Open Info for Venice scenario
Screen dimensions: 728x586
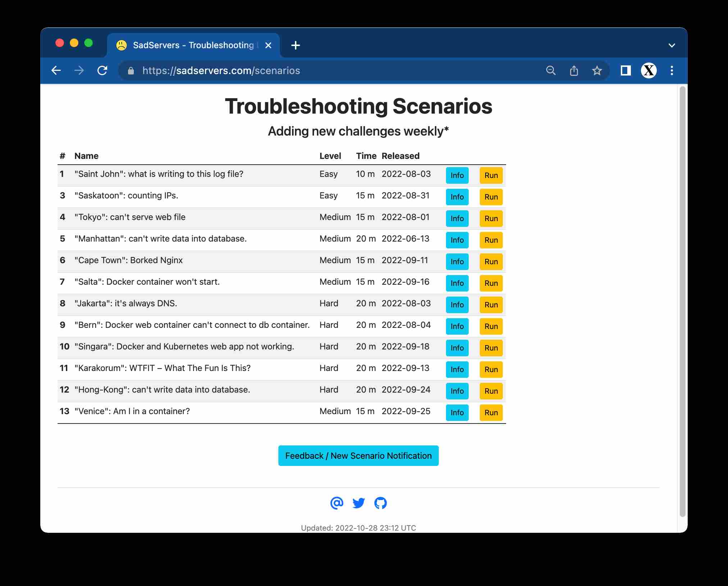click(457, 413)
